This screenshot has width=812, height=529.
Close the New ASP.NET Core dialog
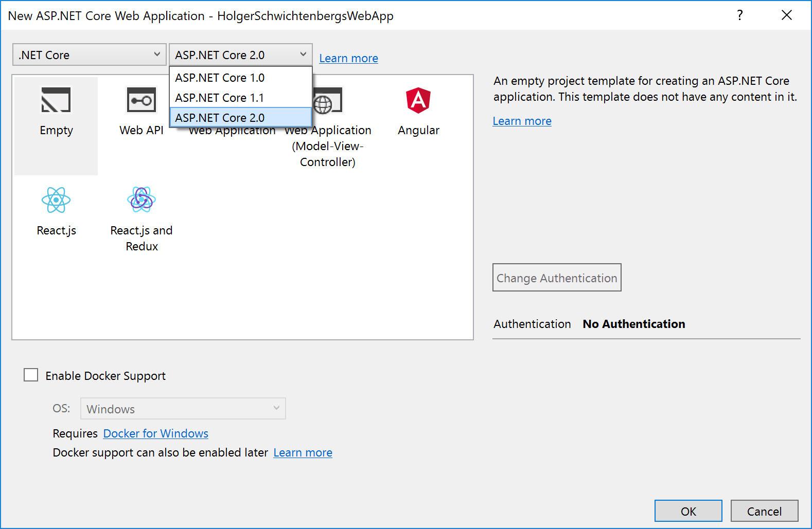[787, 15]
